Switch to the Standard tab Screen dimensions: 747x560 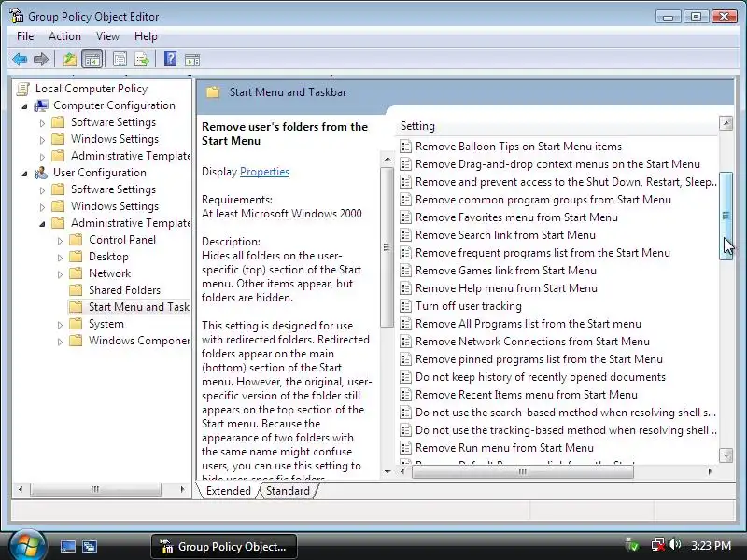tap(288, 491)
